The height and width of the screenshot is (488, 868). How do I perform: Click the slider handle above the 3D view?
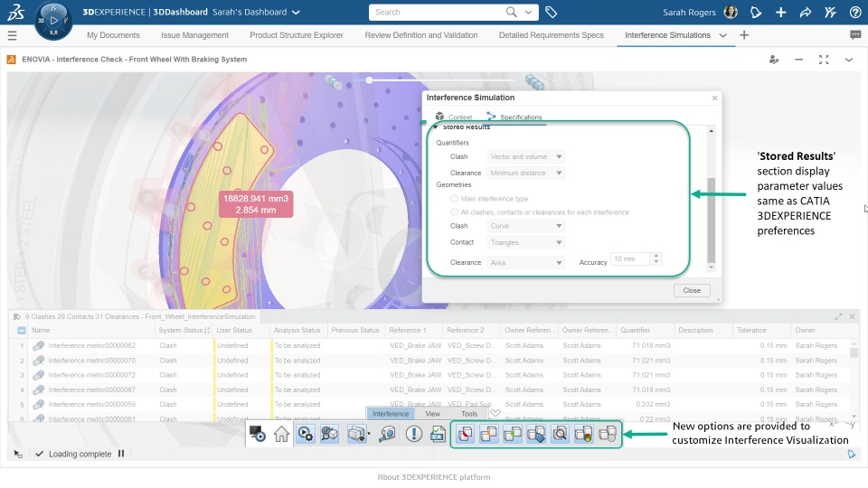(x=369, y=80)
